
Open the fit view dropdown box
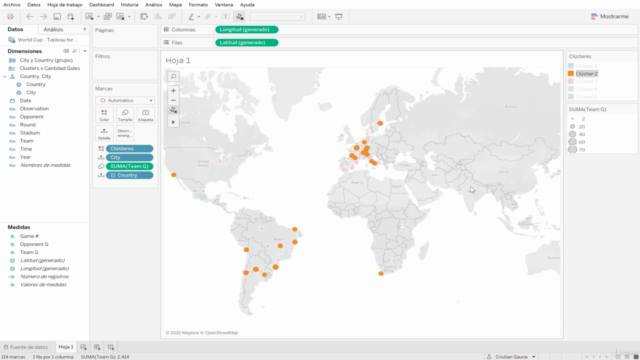coord(277,17)
